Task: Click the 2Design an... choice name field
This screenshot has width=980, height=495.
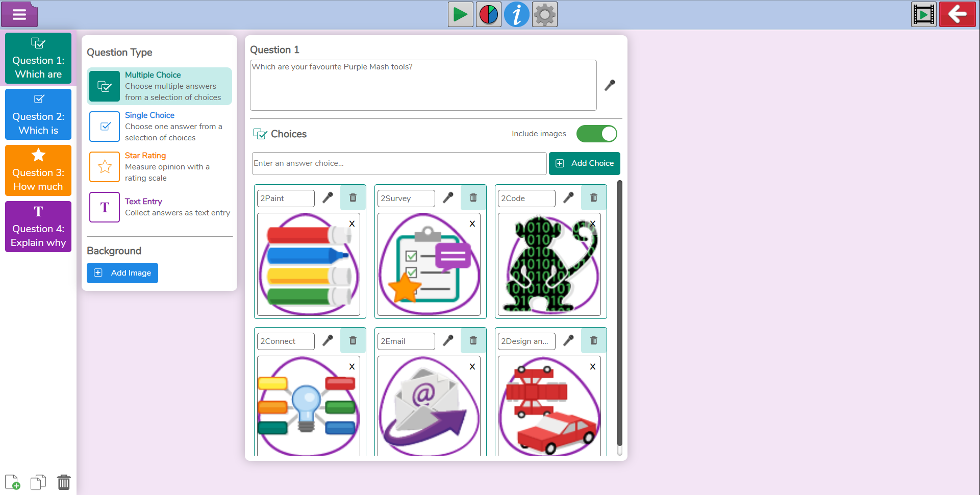Action: pyautogui.click(x=526, y=341)
